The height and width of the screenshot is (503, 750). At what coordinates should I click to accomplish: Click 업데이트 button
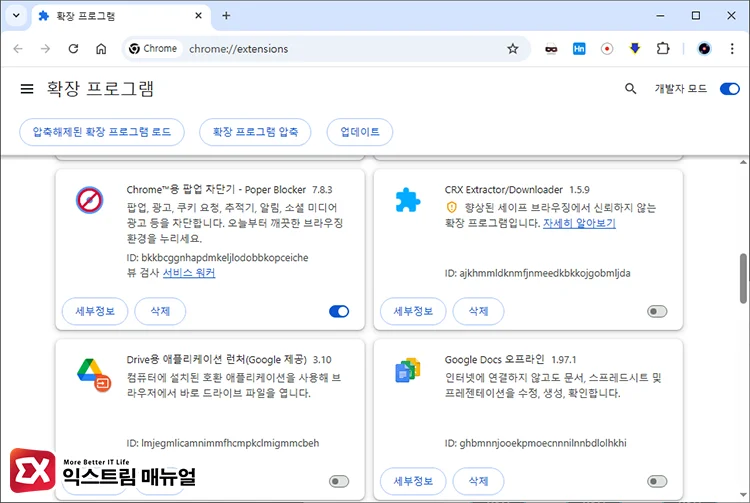click(x=360, y=132)
